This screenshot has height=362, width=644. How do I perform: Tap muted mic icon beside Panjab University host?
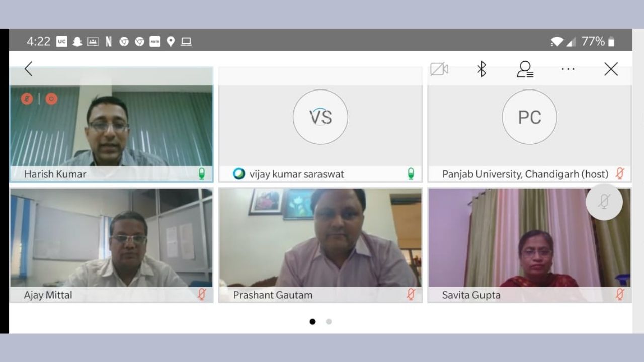(620, 174)
